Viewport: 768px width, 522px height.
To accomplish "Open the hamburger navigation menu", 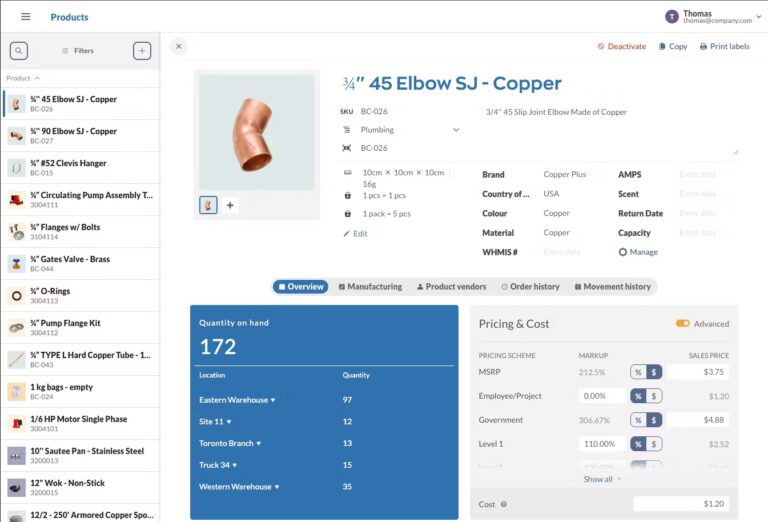I will [25, 17].
